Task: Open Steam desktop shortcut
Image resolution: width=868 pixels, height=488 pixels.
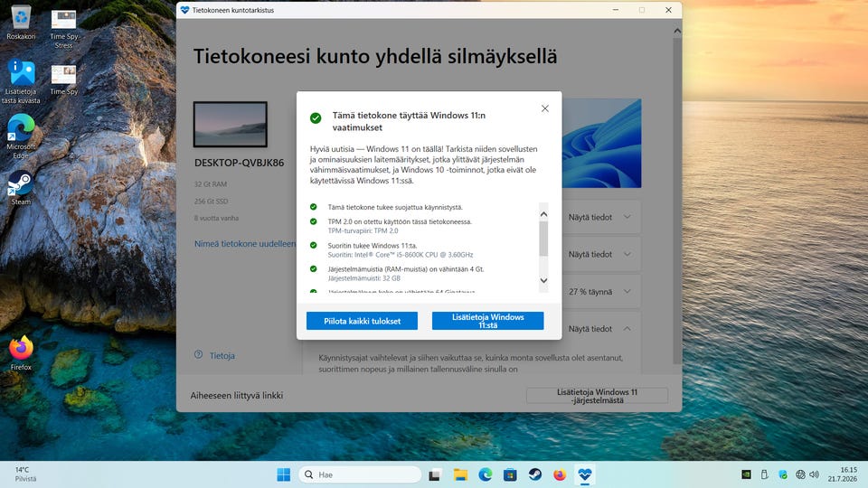Action: [21, 188]
